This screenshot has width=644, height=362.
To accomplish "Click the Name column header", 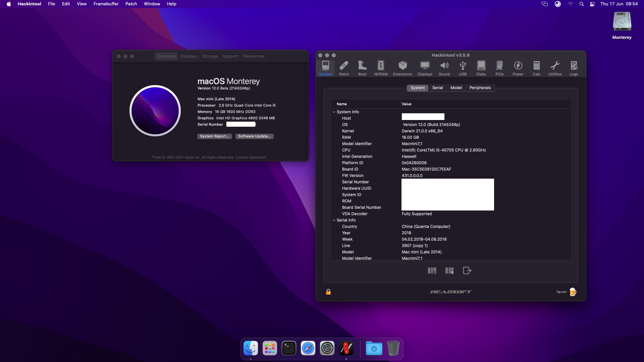I will pyautogui.click(x=366, y=104).
